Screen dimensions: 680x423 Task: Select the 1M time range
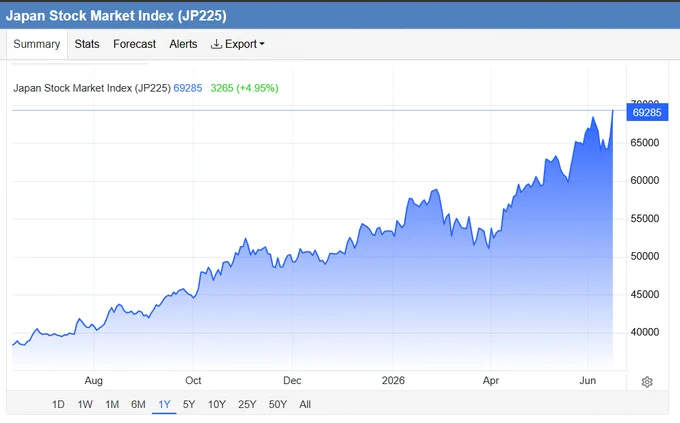(x=112, y=404)
